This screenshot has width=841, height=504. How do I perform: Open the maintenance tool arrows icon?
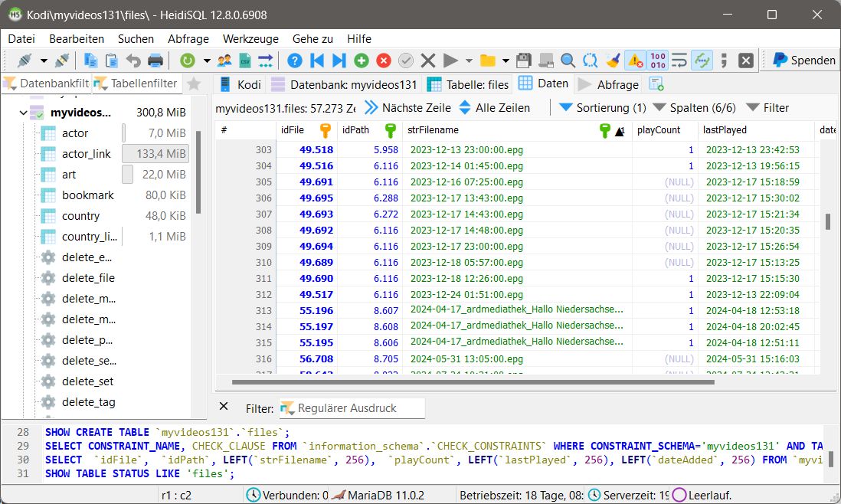click(x=266, y=61)
